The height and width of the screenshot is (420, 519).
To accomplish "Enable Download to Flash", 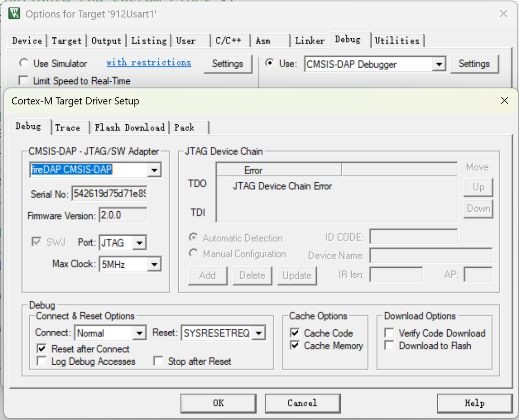I will 389,345.
